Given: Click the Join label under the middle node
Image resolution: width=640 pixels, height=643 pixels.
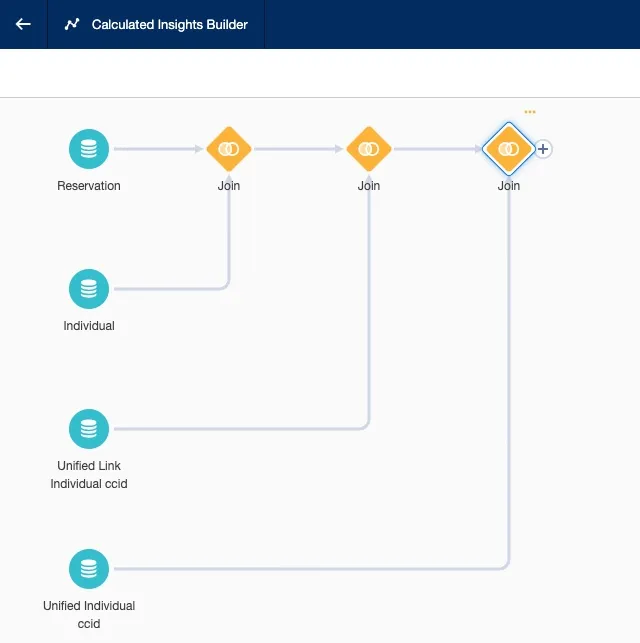Looking at the screenshot, I should pyautogui.click(x=369, y=186).
